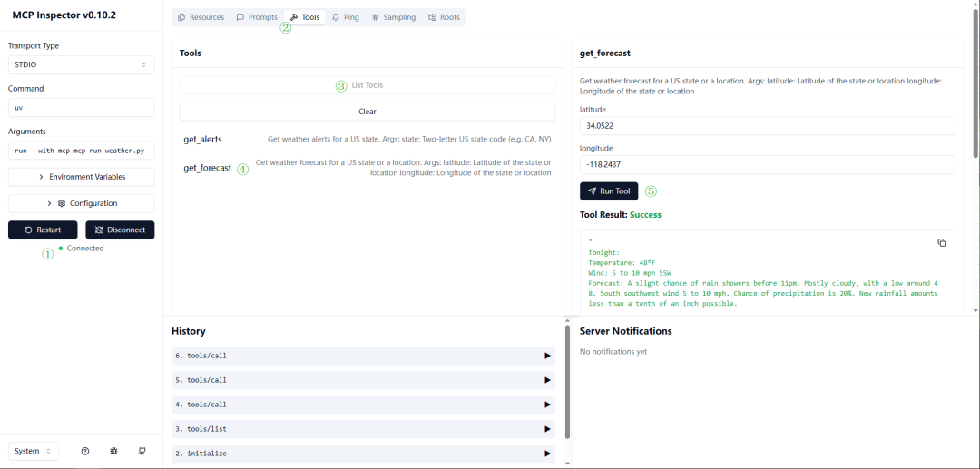Copy tool result with the copy icon
This screenshot has height=469, width=980.
click(x=942, y=243)
